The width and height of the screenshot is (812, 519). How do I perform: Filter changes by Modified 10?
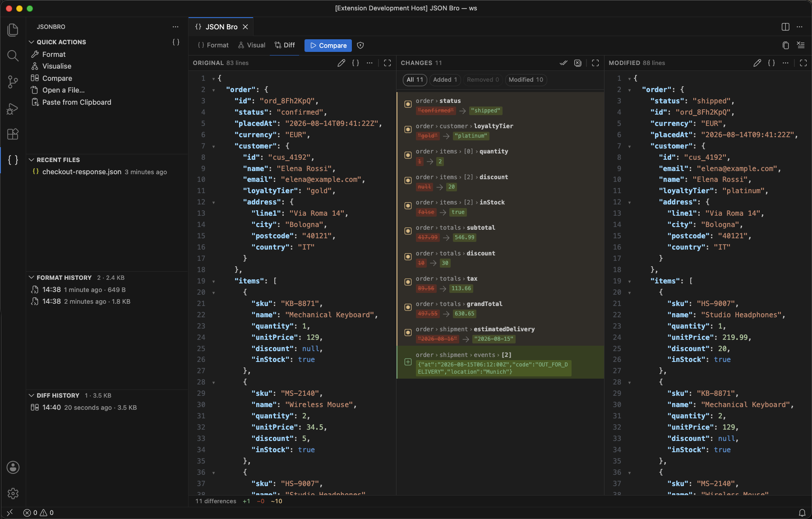(526, 80)
